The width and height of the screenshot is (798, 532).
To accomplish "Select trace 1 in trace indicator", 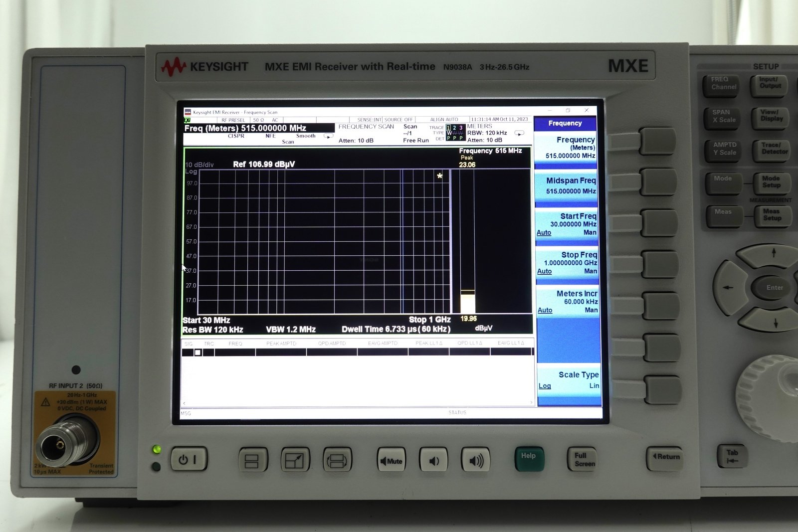I will pyautogui.click(x=448, y=128).
